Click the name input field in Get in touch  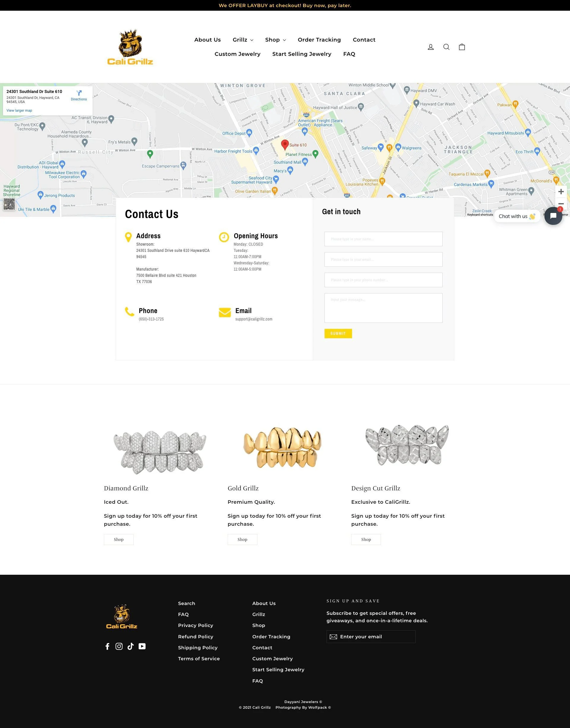383,239
